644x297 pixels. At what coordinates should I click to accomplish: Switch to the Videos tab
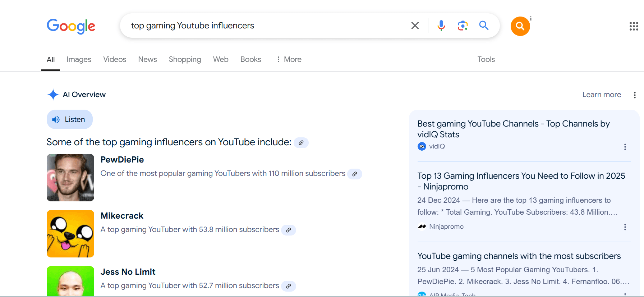[115, 59]
